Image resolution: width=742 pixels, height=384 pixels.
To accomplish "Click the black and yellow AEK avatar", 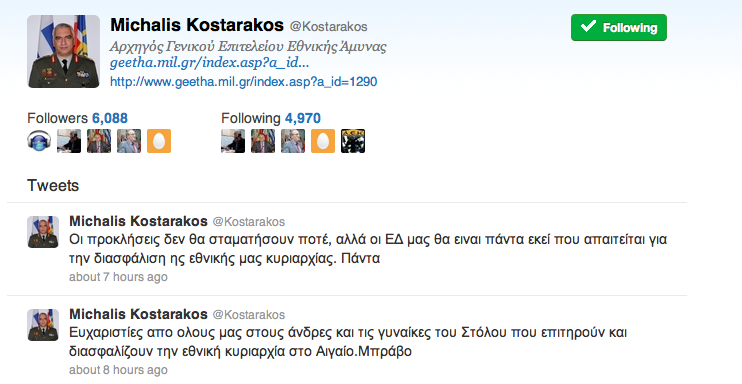I will click(x=353, y=141).
